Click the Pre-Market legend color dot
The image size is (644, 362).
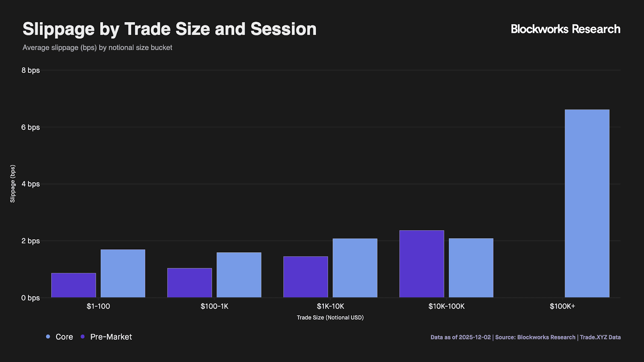click(83, 337)
